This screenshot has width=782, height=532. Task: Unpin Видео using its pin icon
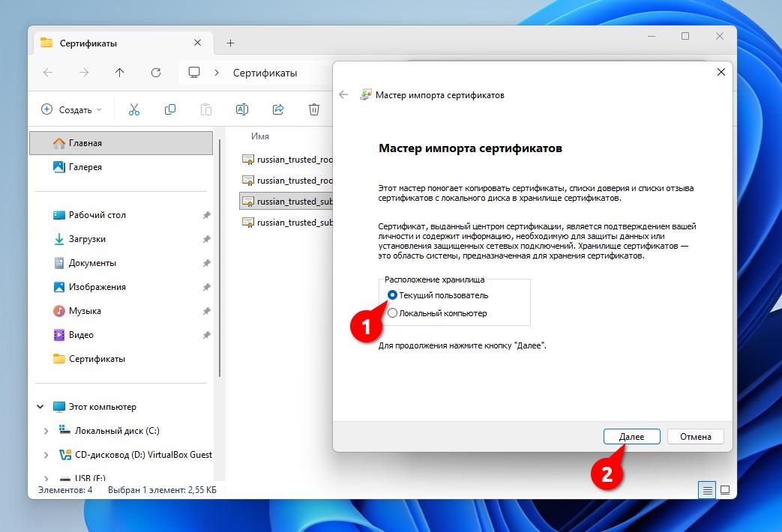[206, 335]
